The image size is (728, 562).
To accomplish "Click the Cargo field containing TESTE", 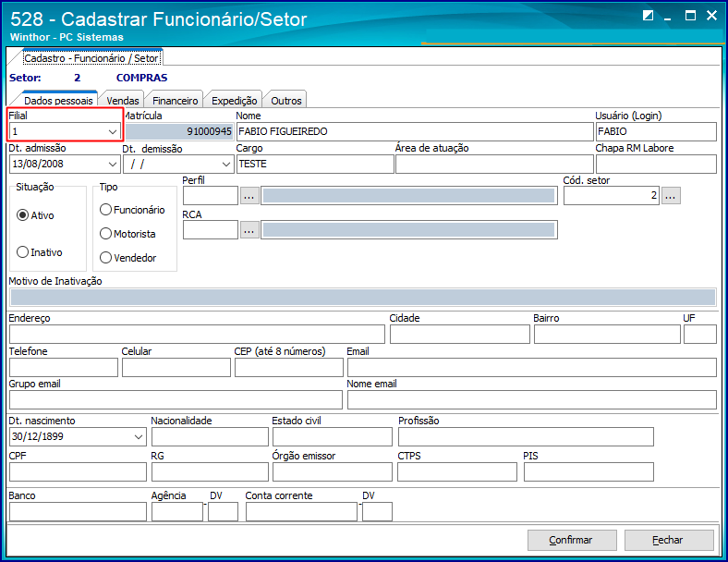I will [x=315, y=164].
